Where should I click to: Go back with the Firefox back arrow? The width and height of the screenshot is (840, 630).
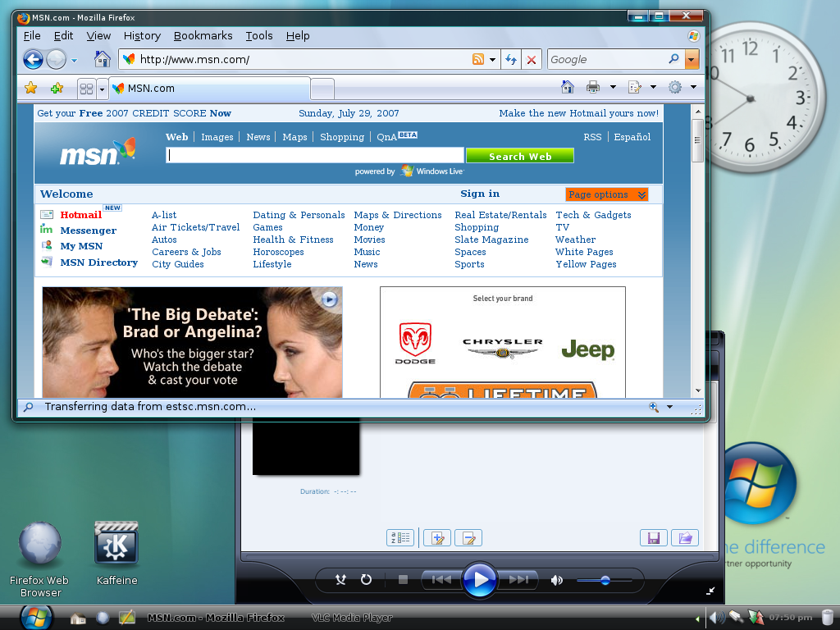[33, 59]
